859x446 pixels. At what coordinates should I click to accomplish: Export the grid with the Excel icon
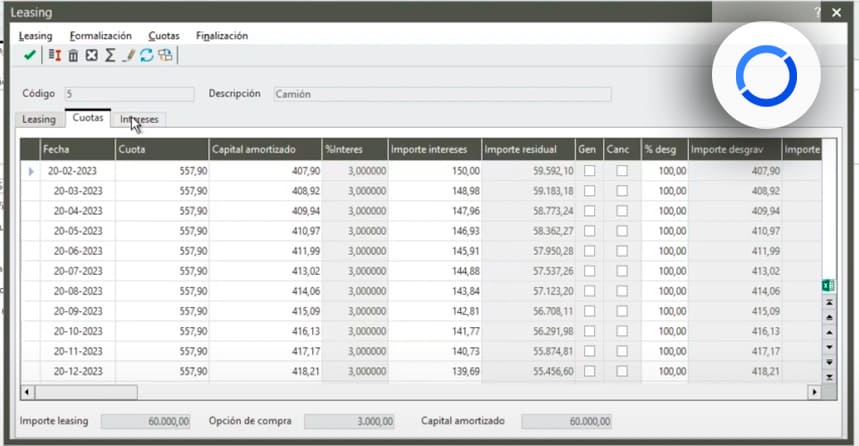(x=828, y=285)
